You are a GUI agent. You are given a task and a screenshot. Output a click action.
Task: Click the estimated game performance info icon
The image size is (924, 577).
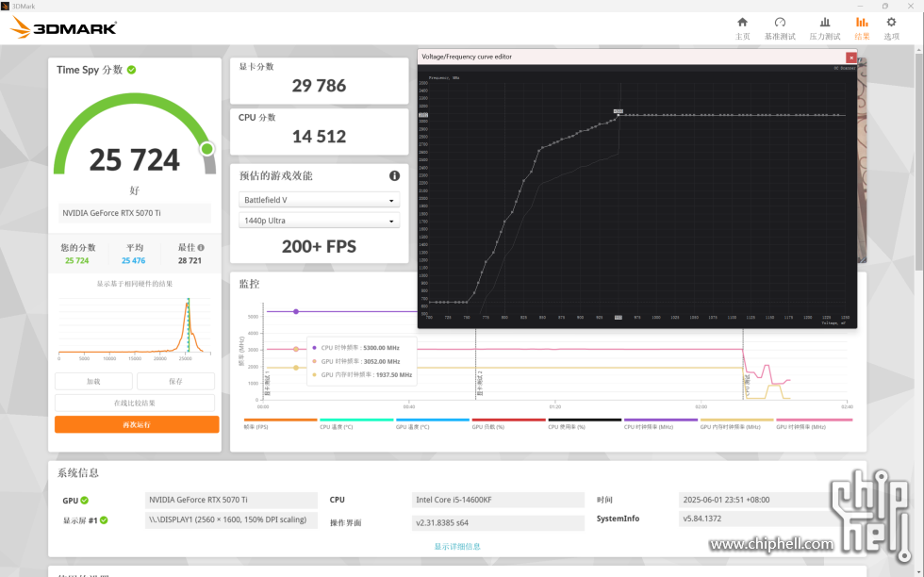pyautogui.click(x=394, y=175)
